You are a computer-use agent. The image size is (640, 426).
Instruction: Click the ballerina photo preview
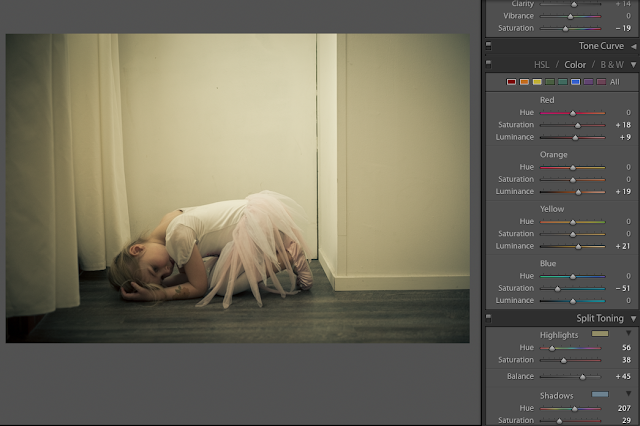coord(238,188)
